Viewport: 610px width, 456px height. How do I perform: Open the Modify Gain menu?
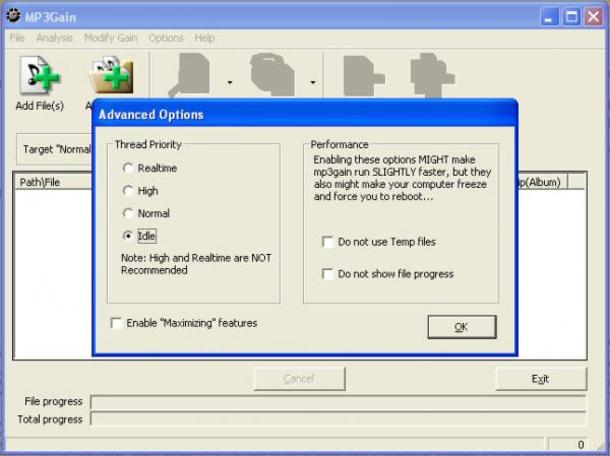[111, 38]
